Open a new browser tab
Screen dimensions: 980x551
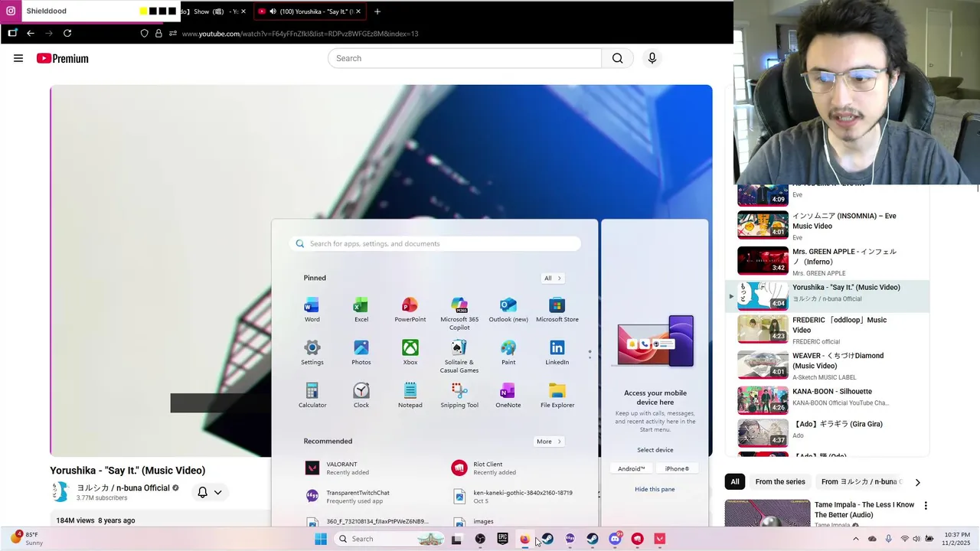click(x=377, y=11)
